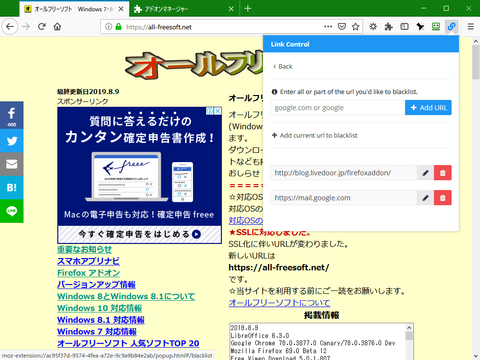Open the Windows 10 対応情報 link
The height and width of the screenshot is (360, 480).
99,308
